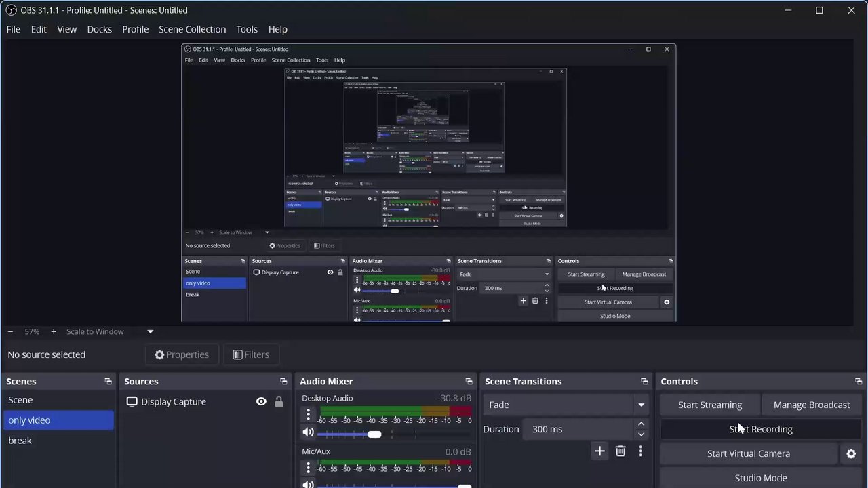The height and width of the screenshot is (488, 868).
Task: Click the -30.8 dB level readout
Action: tap(454, 398)
